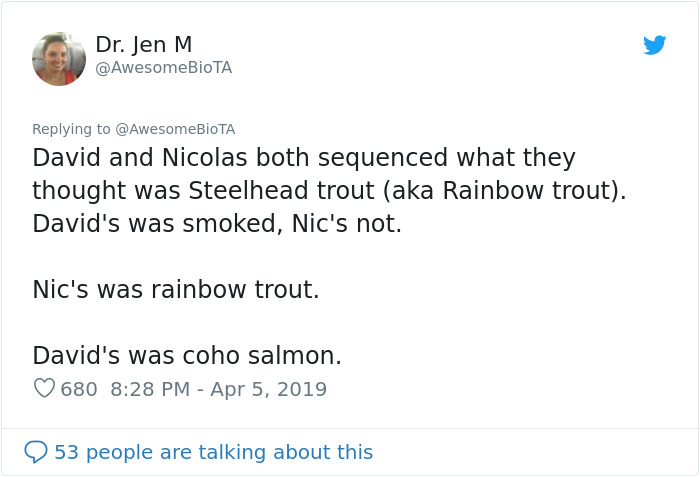Open the @AwesomeBioTA handle below the name

[163, 67]
